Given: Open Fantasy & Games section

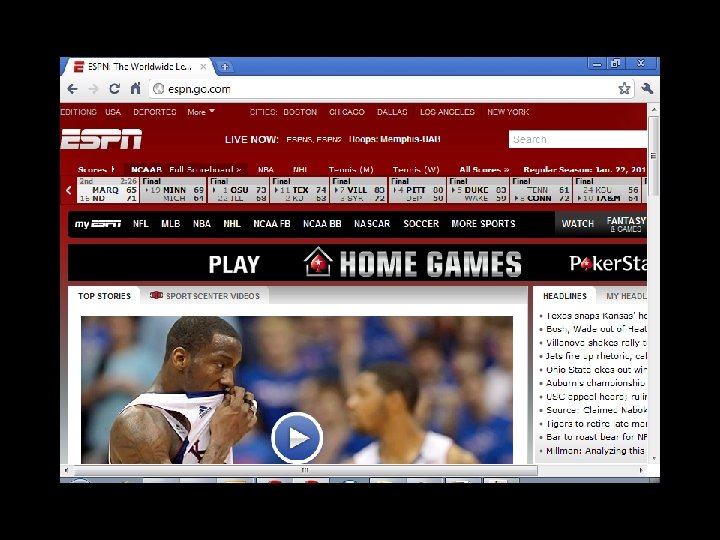Looking at the screenshot, I should pyautogui.click(x=626, y=224).
